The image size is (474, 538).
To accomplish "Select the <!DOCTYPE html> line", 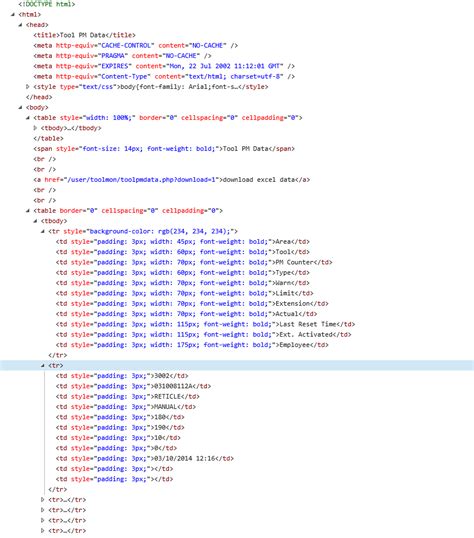I will [46, 4].
